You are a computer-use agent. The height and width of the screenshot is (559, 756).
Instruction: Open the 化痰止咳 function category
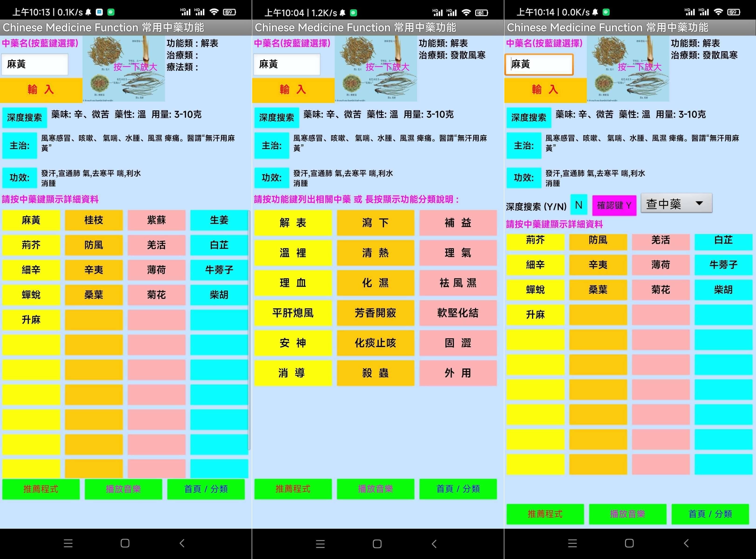tap(375, 343)
